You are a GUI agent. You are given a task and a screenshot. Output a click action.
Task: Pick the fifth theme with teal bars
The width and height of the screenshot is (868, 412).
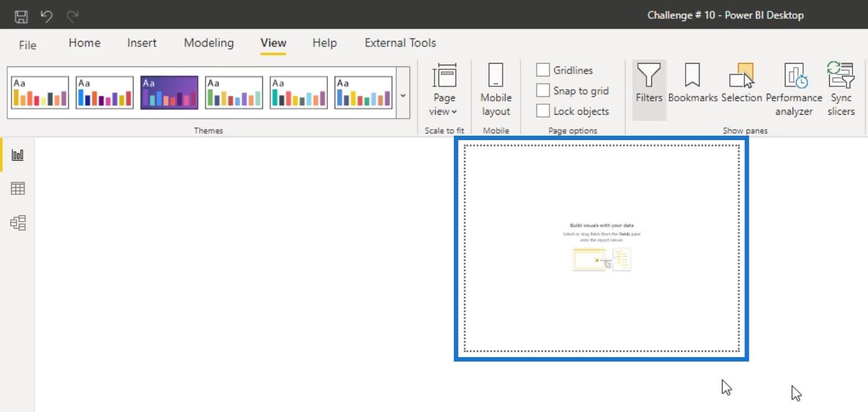[299, 92]
